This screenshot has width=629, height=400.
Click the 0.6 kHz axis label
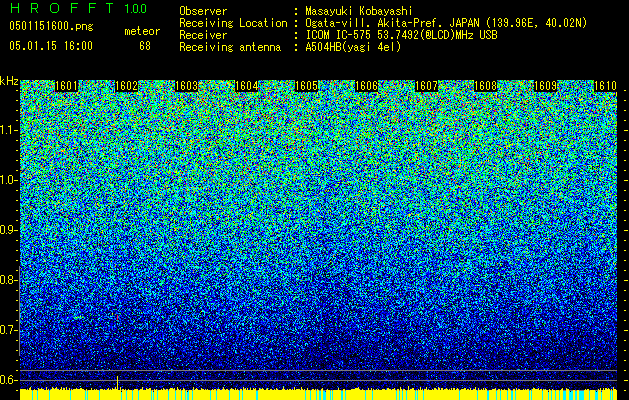pos(7,380)
